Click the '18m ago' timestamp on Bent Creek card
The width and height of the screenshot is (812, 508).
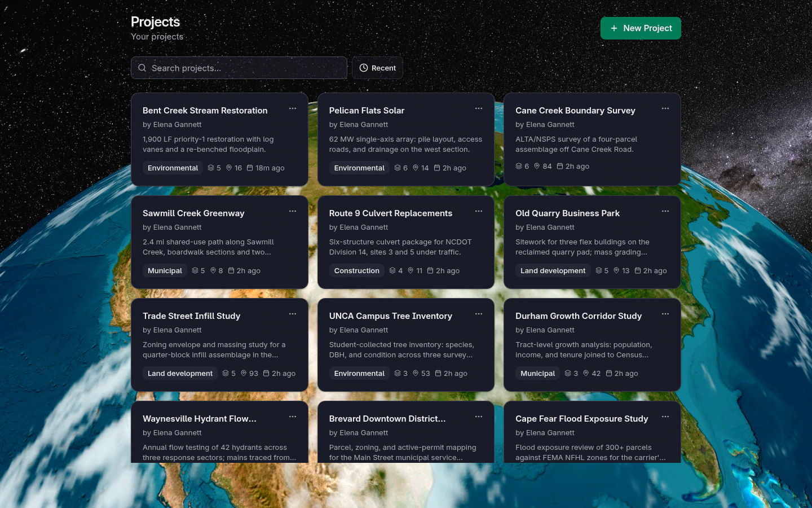270,168
